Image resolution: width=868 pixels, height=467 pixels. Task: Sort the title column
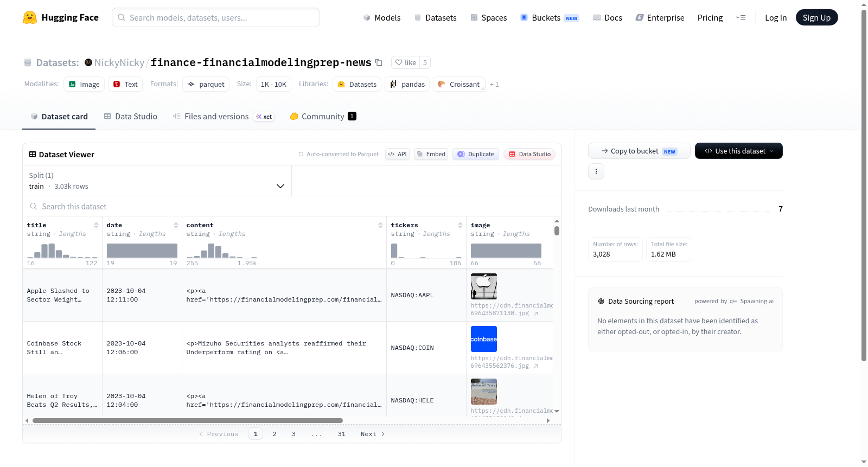click(x=96, y=225)
